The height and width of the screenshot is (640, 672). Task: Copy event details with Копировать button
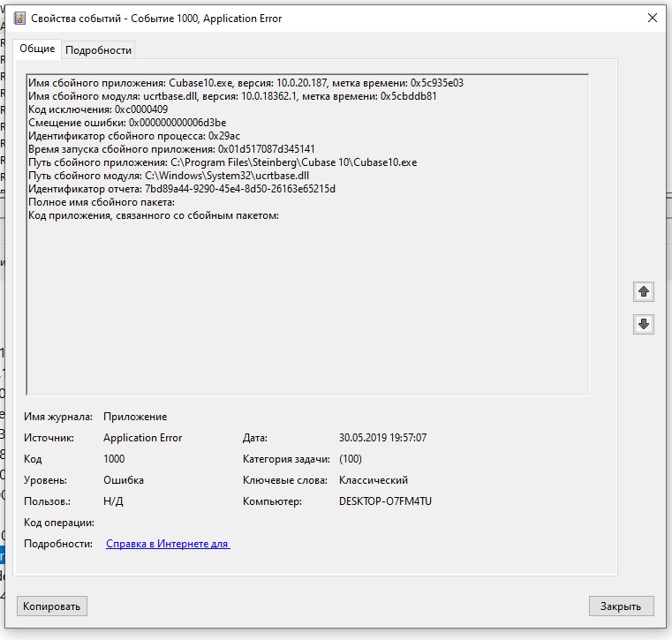(x=52, y=606)
